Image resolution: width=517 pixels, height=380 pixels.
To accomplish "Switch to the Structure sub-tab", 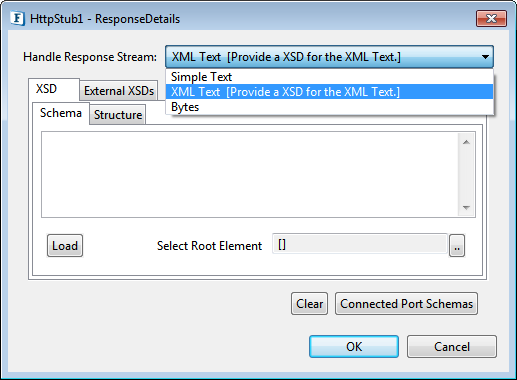I will click(x=118, y=115).
